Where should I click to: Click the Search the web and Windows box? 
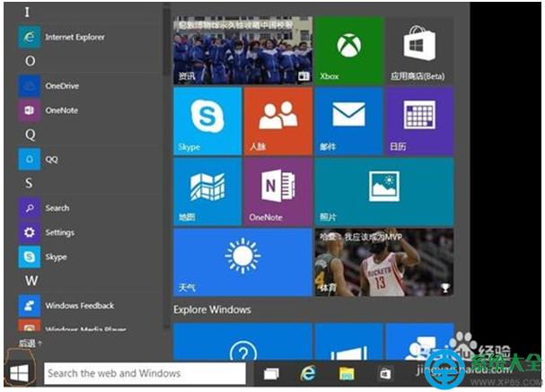(x=145, y=373)
